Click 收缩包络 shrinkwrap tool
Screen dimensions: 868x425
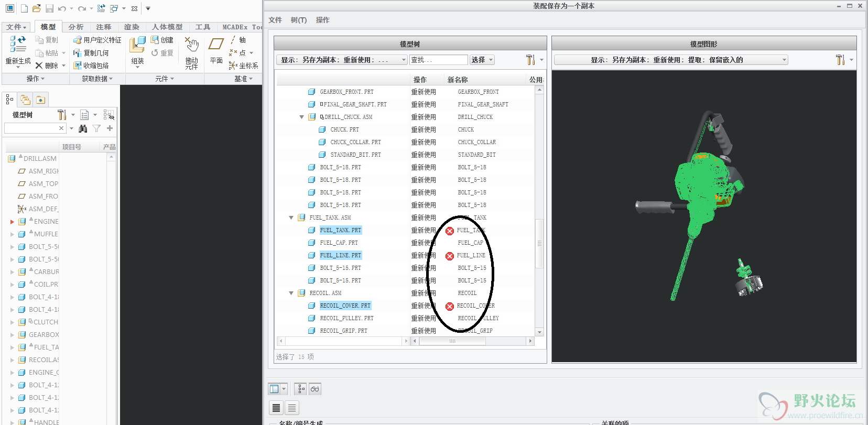pyautogui.click(x=91, y=66)
